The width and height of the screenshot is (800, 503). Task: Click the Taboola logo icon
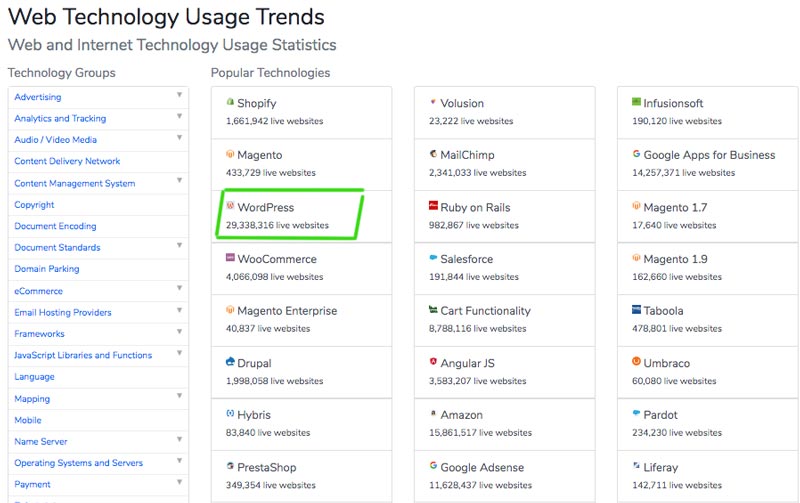pyautogui.click(x=636, y=310)
